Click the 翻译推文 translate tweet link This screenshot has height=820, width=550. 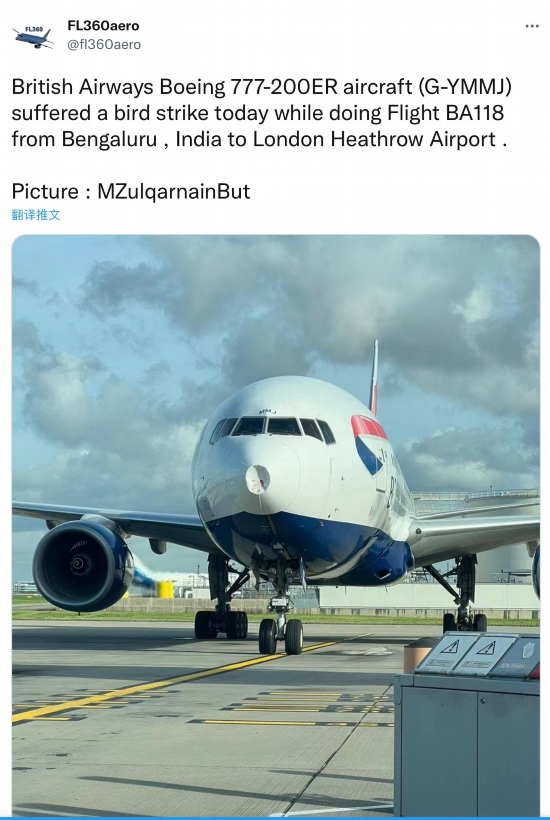click(x=36, y=215)
